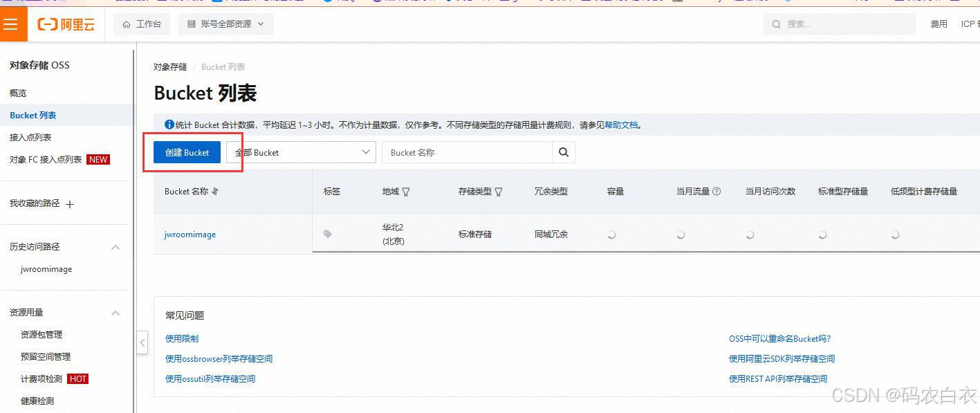This screenshot has width=980, height=413.
Task: Open 对象 FC 接入点列表 in sidebar
Action: [x=46, y=159]
